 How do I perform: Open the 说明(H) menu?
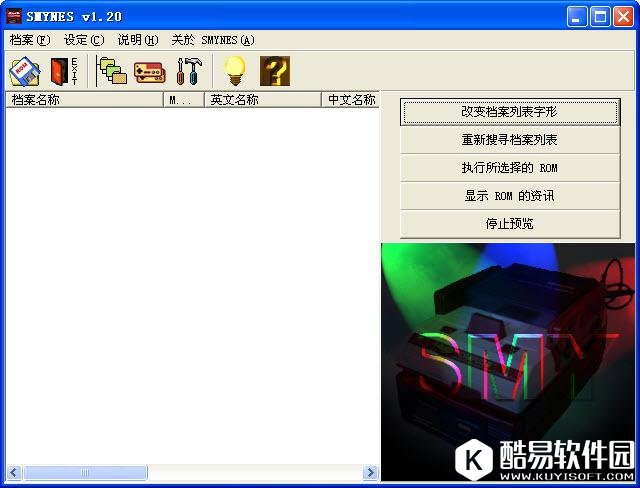(x=137, y=40)
